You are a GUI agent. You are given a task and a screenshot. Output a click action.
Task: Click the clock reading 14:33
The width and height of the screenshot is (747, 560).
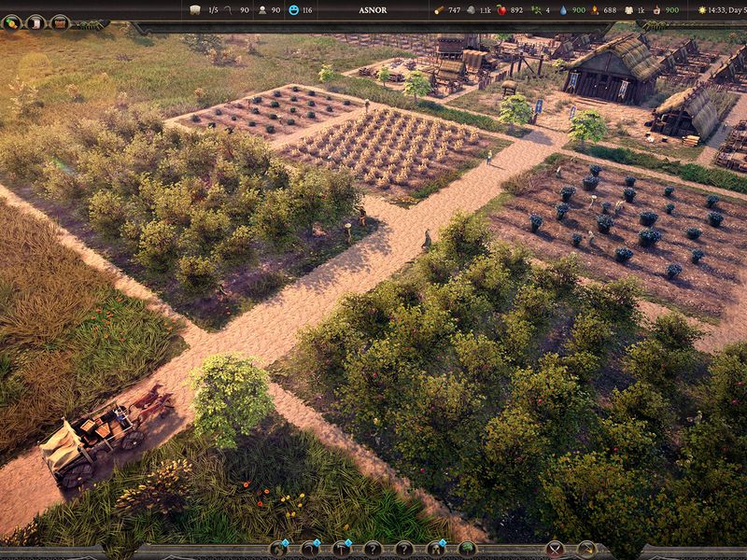[716, 10]
